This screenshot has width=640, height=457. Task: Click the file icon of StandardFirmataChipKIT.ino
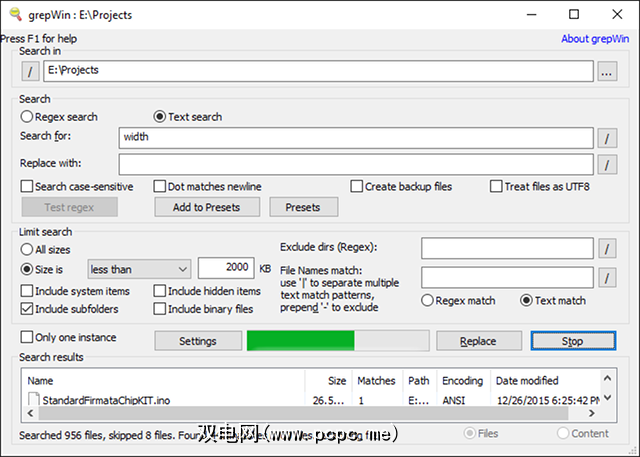pos(34,400)
